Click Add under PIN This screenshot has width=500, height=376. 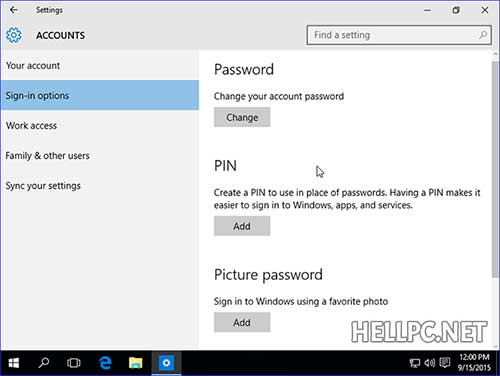(x=242, y=226)
